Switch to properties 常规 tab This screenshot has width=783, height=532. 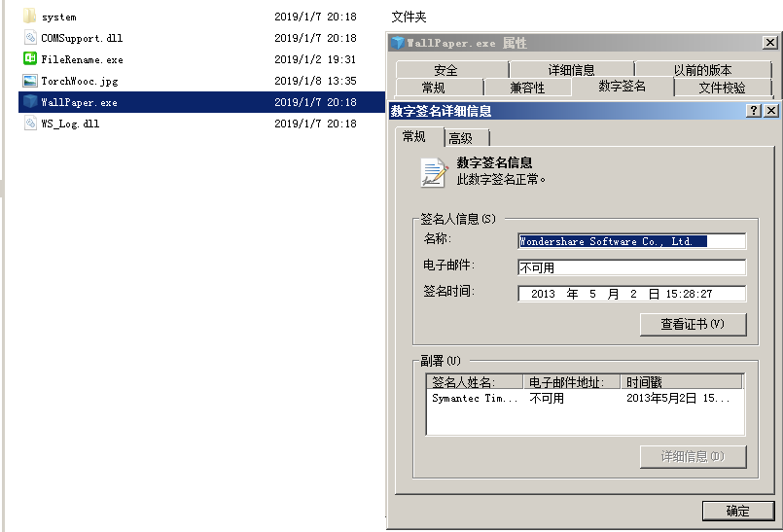tap(440, 88)
